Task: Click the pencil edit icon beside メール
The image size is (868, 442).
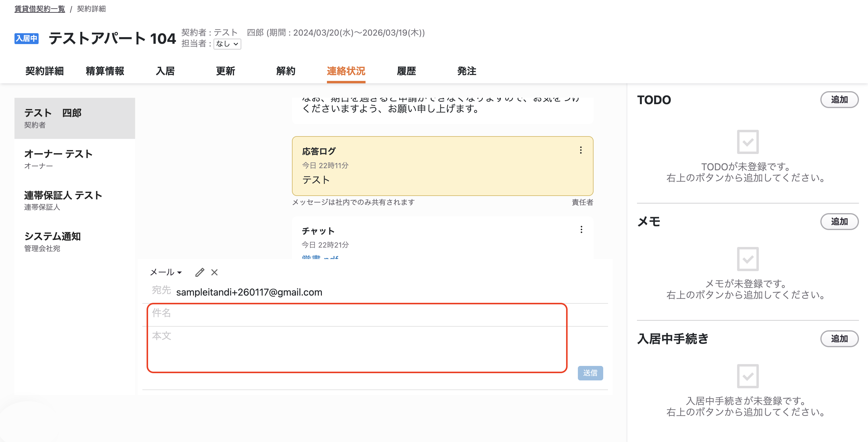Action: (x=200, y=272)
